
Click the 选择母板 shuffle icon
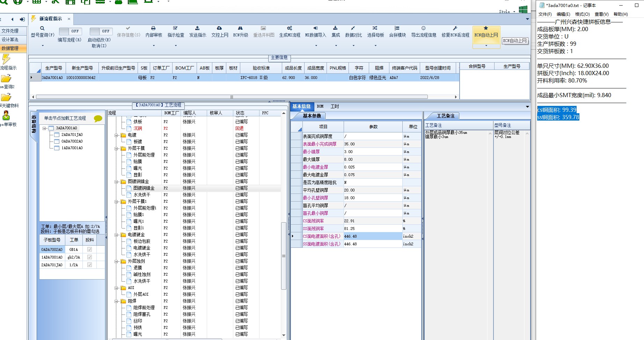[x=375, y=28]
